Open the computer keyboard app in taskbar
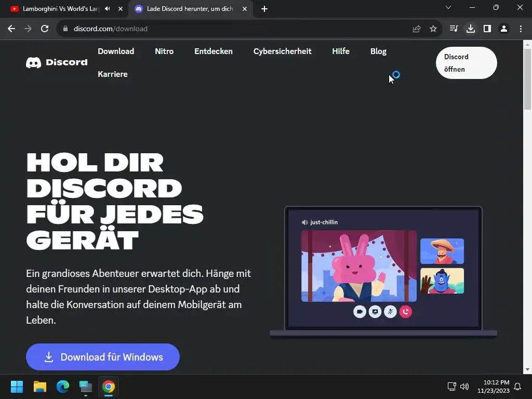This screenshot has width=532, height=399. coord(86,387)
